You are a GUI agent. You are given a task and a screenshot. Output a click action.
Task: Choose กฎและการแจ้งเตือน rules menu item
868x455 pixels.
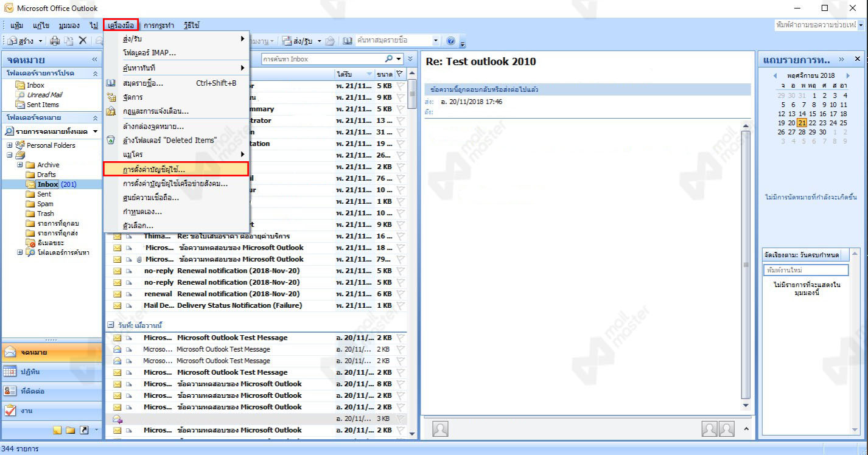click(176, 111)
